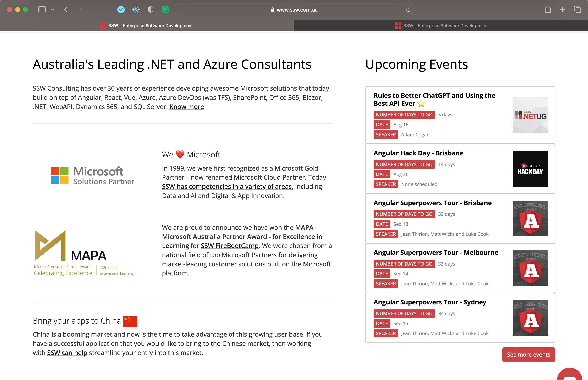Click the green Grammarly extension icon

(x=165, y=10)
